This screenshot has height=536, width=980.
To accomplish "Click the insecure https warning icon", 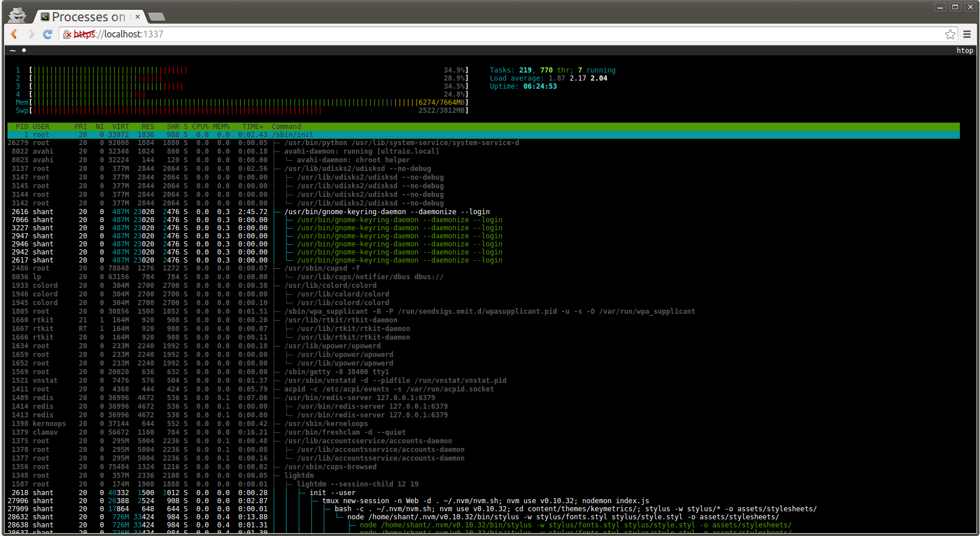I will click(x=67, y=35).
